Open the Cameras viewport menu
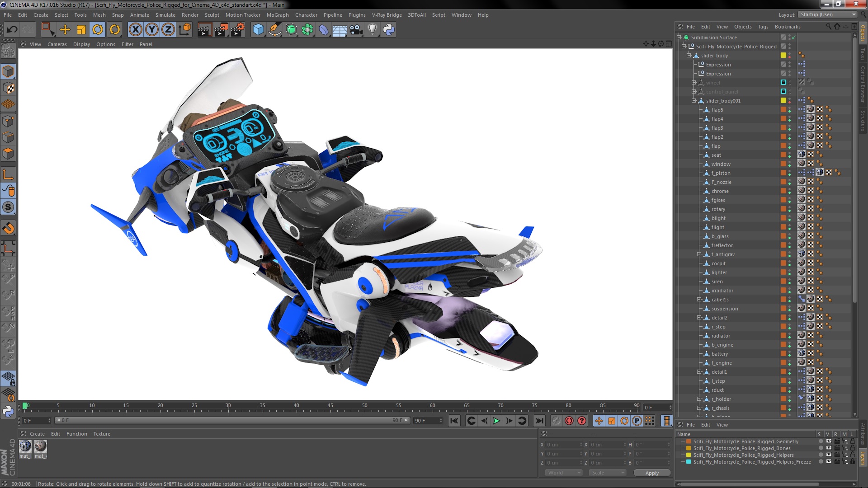The image size is (868, 488). (57, 44)
